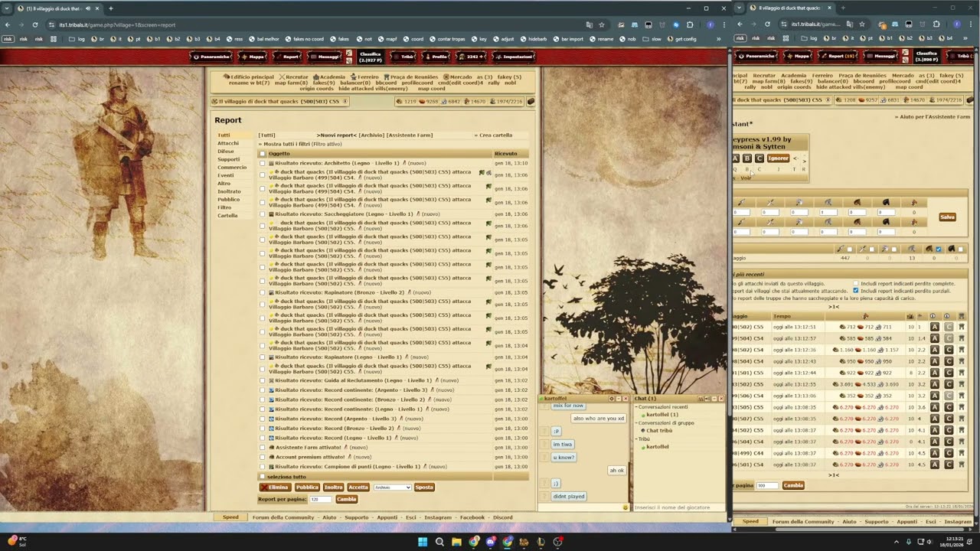This screenshot has height=551, width=980.
Task: Check the Campione di punti report
Action: [x=263, y=467]
